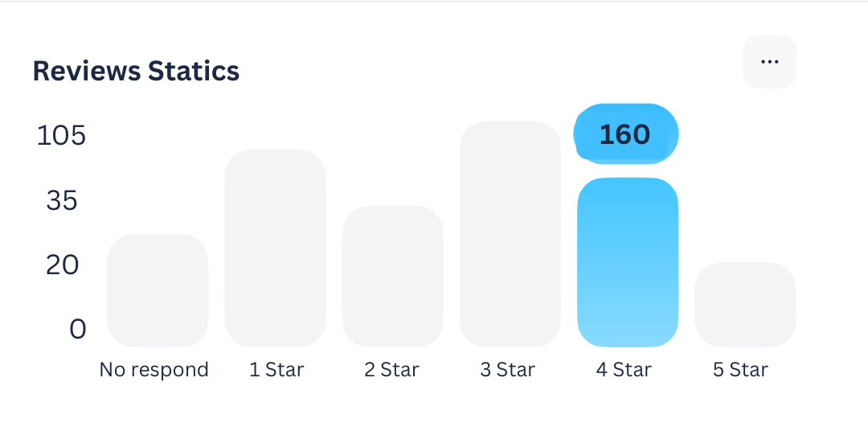Click the 5 Star category label
This screenshot has width=868, height=431.
pos(740,370)
